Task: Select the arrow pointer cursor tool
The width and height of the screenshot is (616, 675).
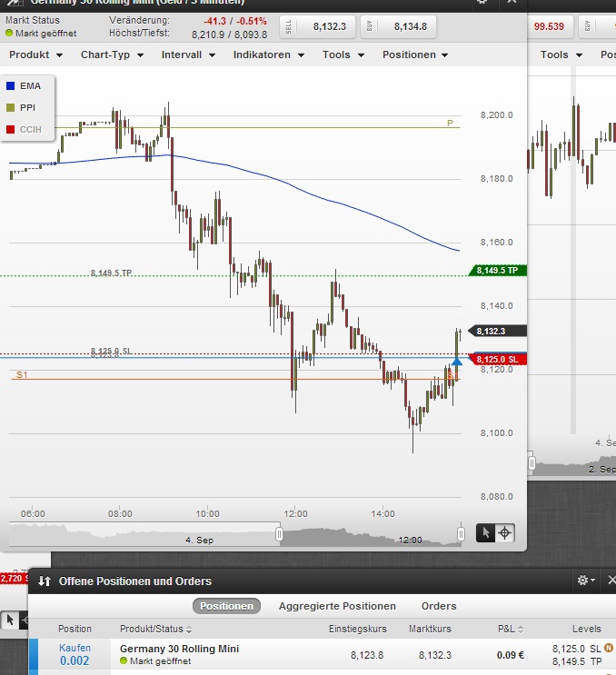Action: click(x=487, y=533)
